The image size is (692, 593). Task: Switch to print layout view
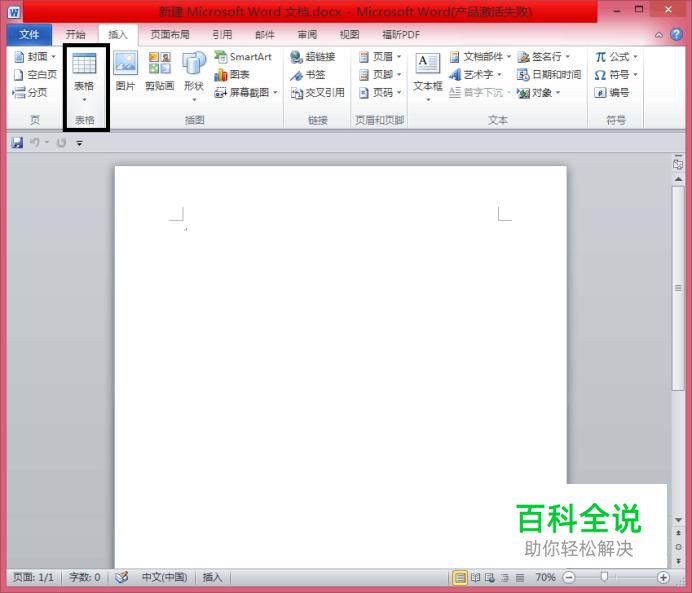click(x=459, y=577)
